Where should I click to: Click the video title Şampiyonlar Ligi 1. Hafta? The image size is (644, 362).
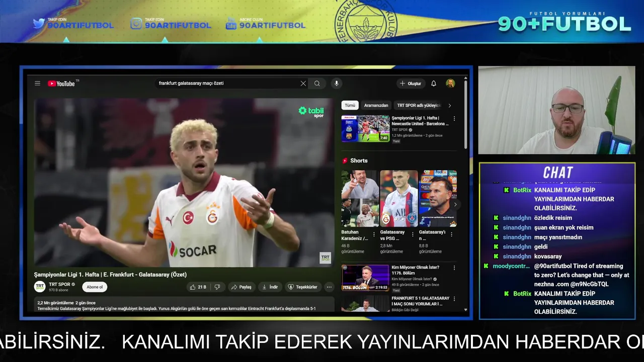pyautogui.click(x=110, y=275)
